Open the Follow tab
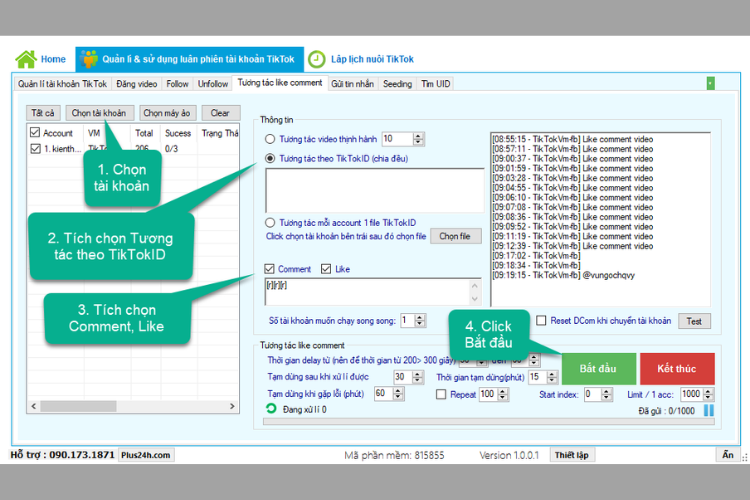Viewport: 750px width, 500px height. click(x=177, y=84)
